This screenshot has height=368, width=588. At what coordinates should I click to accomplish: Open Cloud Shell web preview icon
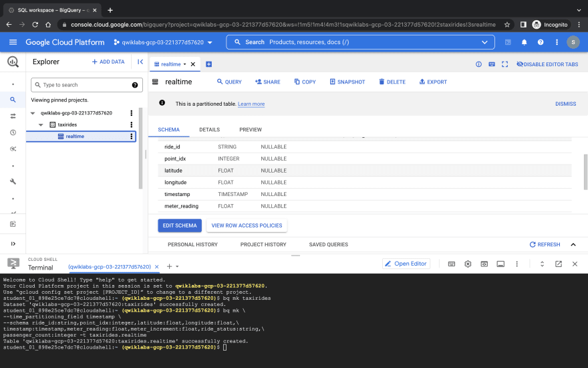(x=484, y=264)
